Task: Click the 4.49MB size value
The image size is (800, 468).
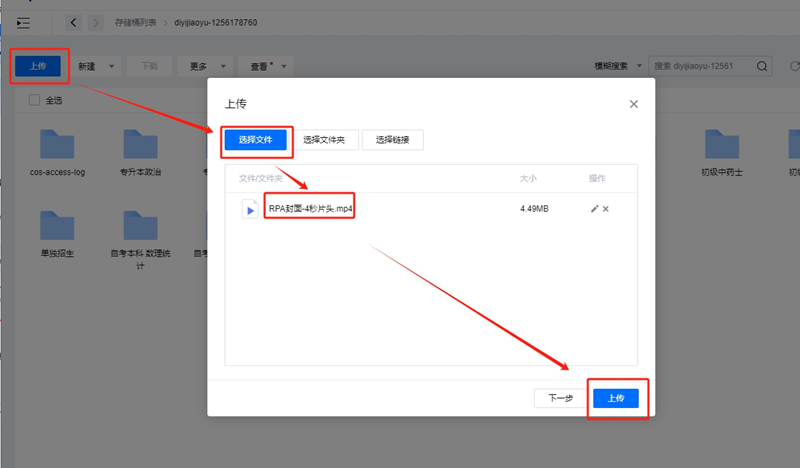Action: [534, 209]
